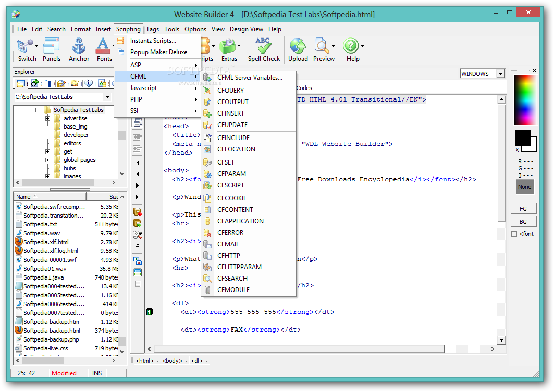Click the None color button

tap(525, 187)
